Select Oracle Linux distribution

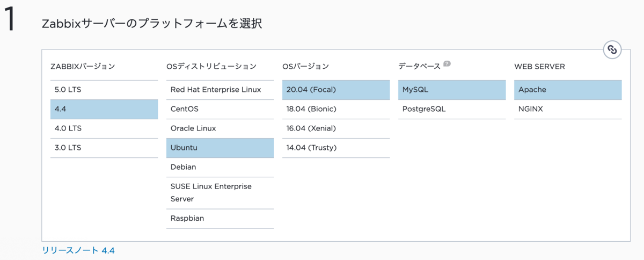pos(220,128)
